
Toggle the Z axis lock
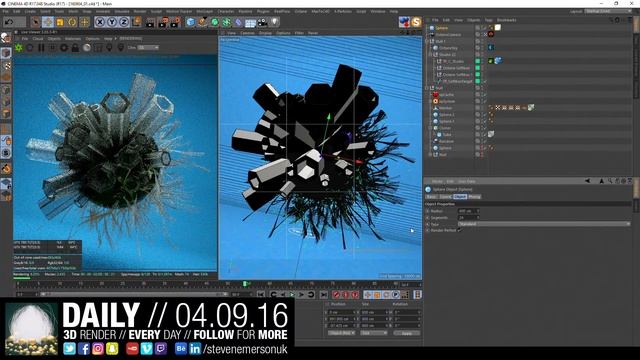pos(124,22)
